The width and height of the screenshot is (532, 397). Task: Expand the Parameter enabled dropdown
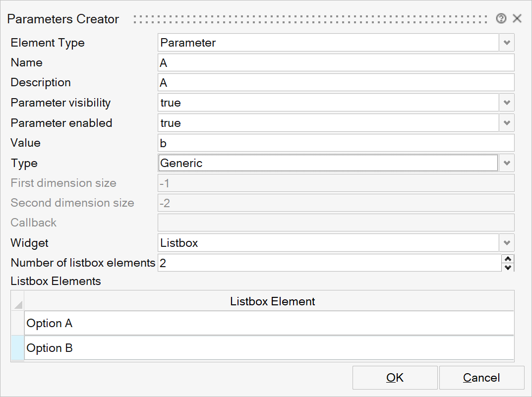(x=507, y=123)
